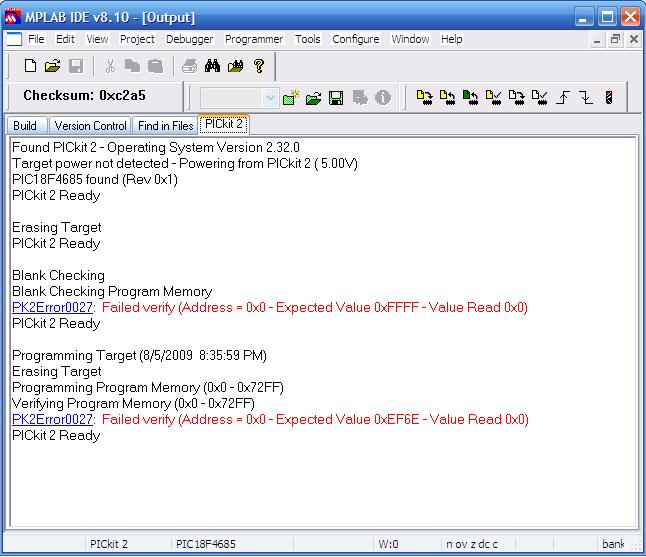This screenshot has width=646, height=557.
Task: Save the workspace with the green floppy icon
Action: (336, 98)
